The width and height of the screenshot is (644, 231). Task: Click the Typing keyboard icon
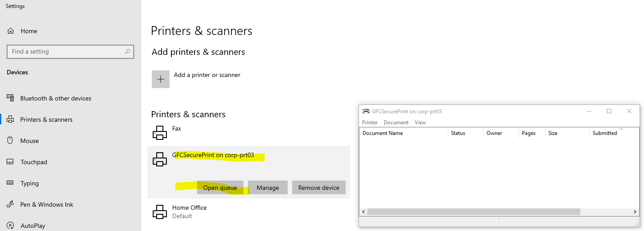10,183
